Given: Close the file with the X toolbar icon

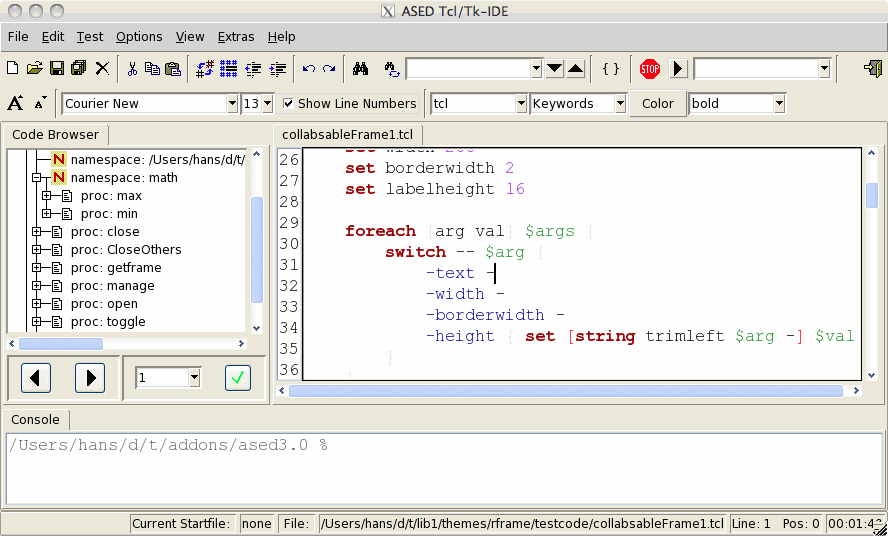Looking at the screenshot, I should click(x=102, y=69).
